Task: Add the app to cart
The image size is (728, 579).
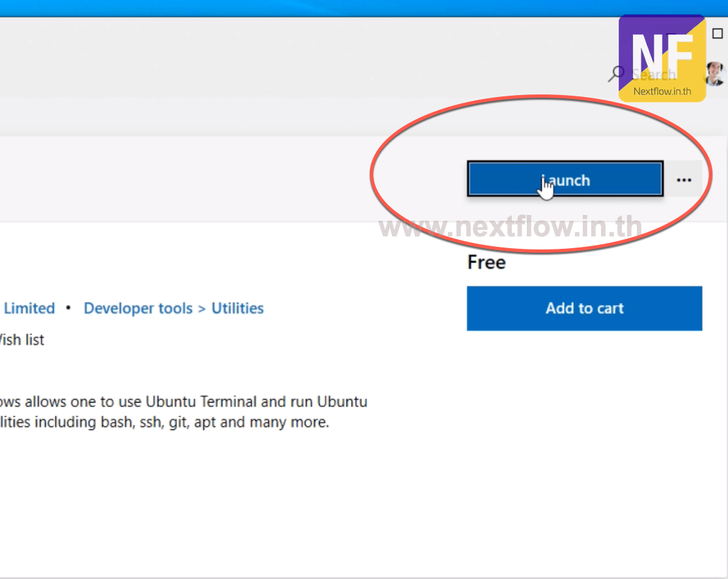Action: coord(584,308)
